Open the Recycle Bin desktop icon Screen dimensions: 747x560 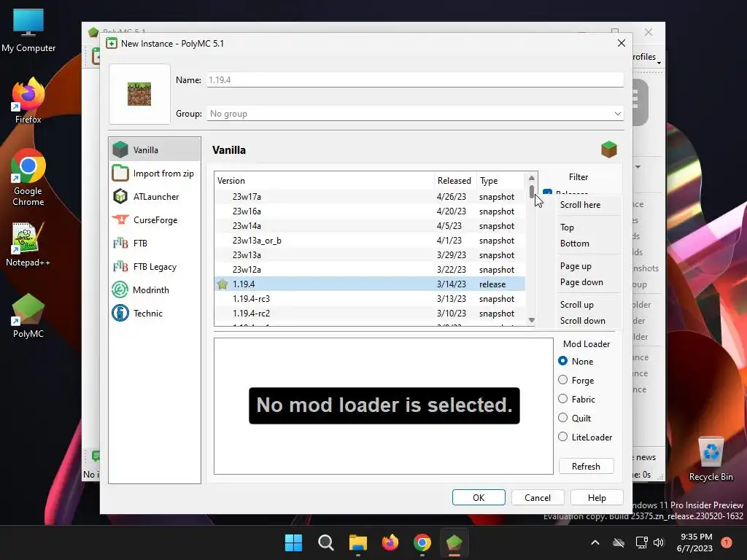click(711, 459)
